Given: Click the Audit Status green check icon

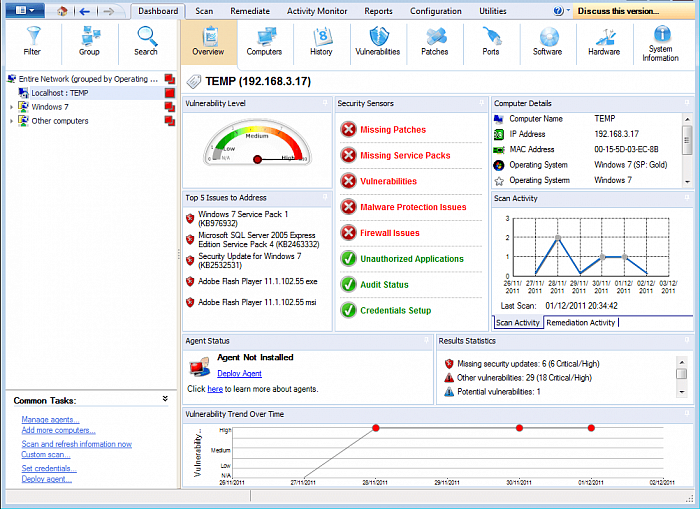Looking at the screenshot, I should (x=349, y=284).
